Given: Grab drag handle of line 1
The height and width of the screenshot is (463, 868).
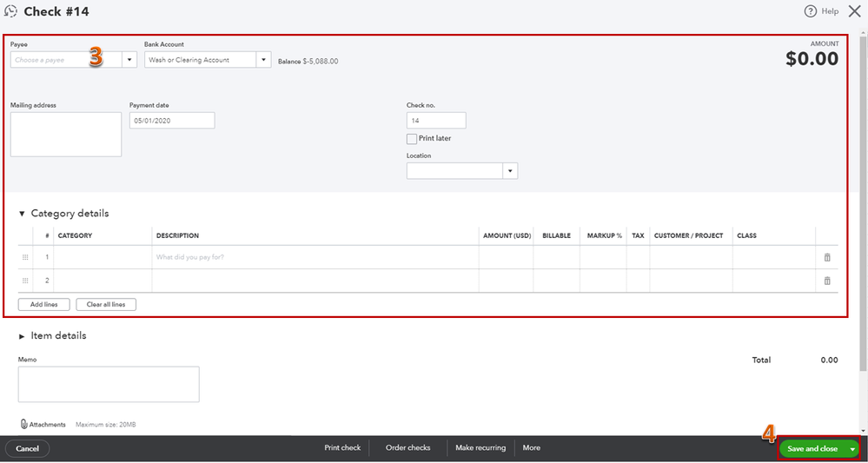Looking at the screenshot, I should pos(25,257).
